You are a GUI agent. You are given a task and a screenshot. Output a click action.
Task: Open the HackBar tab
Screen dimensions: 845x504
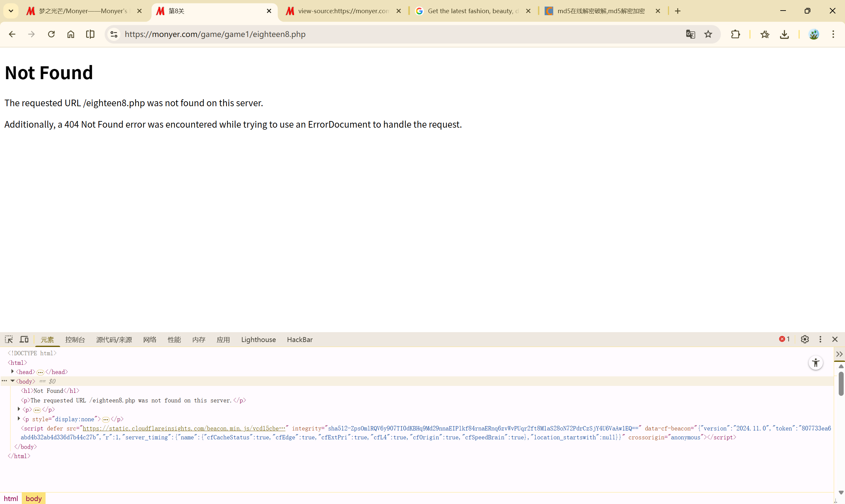[x=299, y=340]
